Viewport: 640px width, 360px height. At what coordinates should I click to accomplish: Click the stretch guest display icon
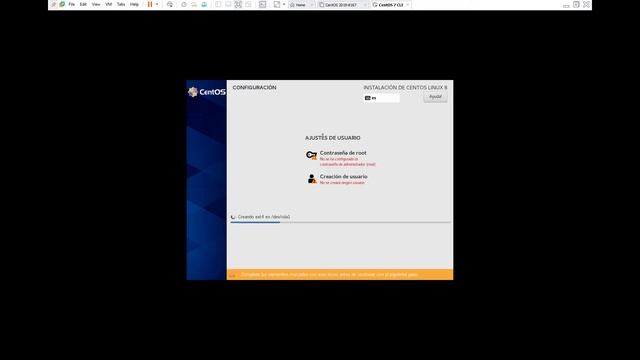pyautogui.click(x=277, y=4)
